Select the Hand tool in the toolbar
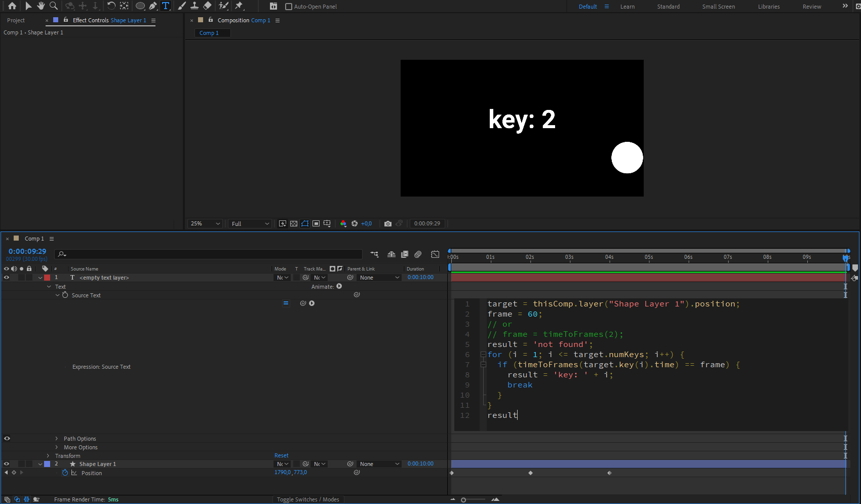The width and height of the screenshot is (861, 504). click(x=41, y=6)
